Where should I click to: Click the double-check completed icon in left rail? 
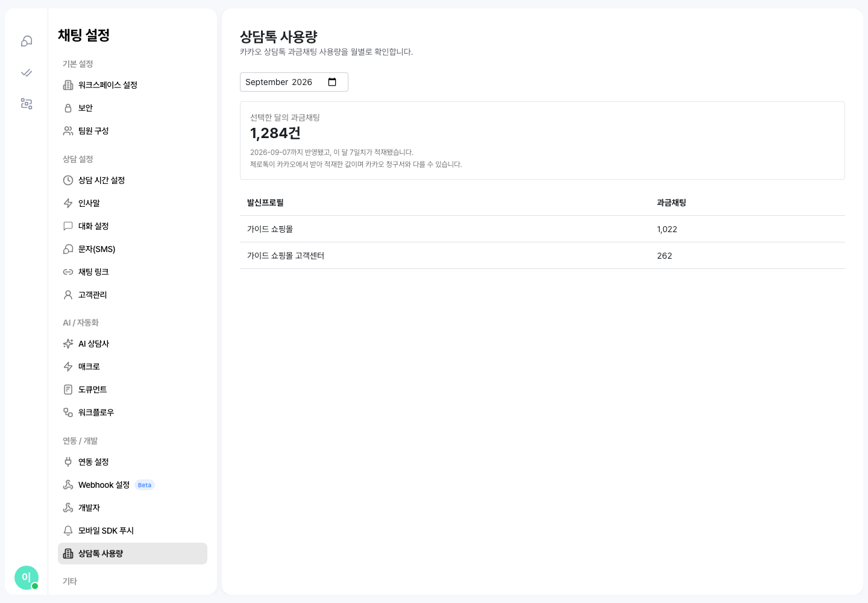27,72
